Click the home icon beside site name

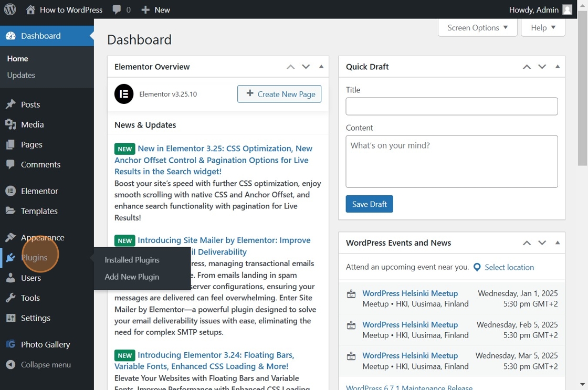point(30,9)
